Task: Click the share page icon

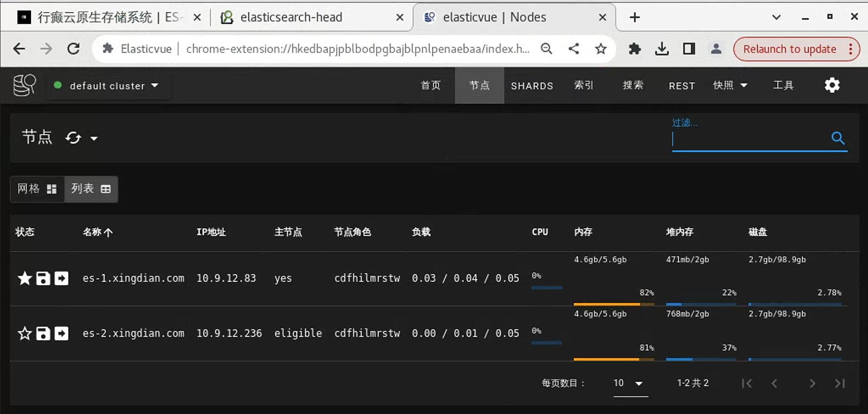Action: click(x=574, y=48)
